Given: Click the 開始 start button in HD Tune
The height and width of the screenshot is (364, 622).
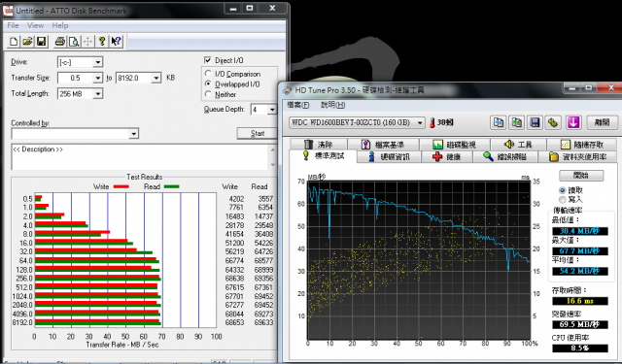Looking at the screenshot, I should coord(581,175).
